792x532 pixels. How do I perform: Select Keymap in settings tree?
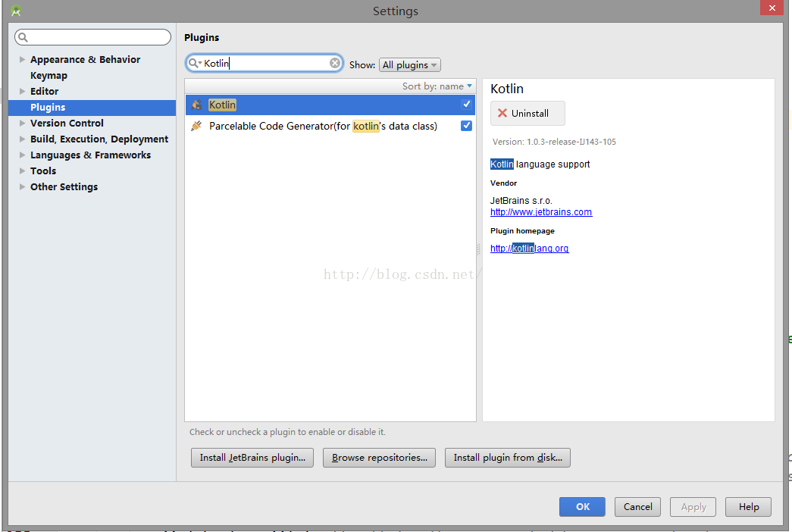pos(49,75)
